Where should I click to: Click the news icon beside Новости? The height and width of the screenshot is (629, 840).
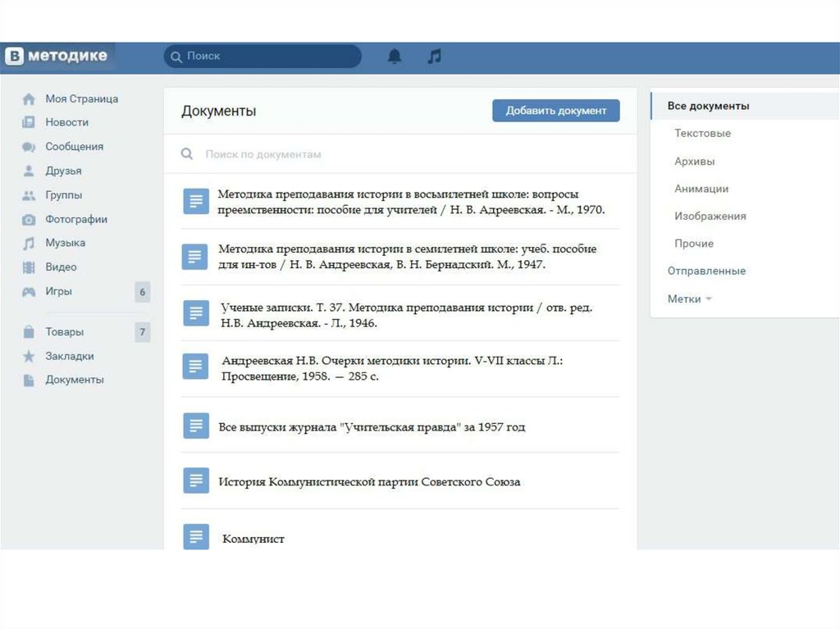(29, 122)
